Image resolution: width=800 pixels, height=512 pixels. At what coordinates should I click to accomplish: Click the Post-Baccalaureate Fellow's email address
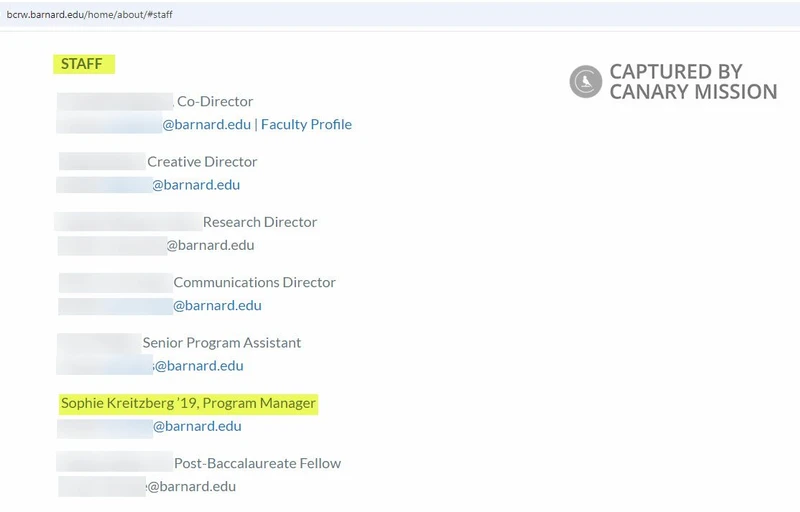[191, 487]
